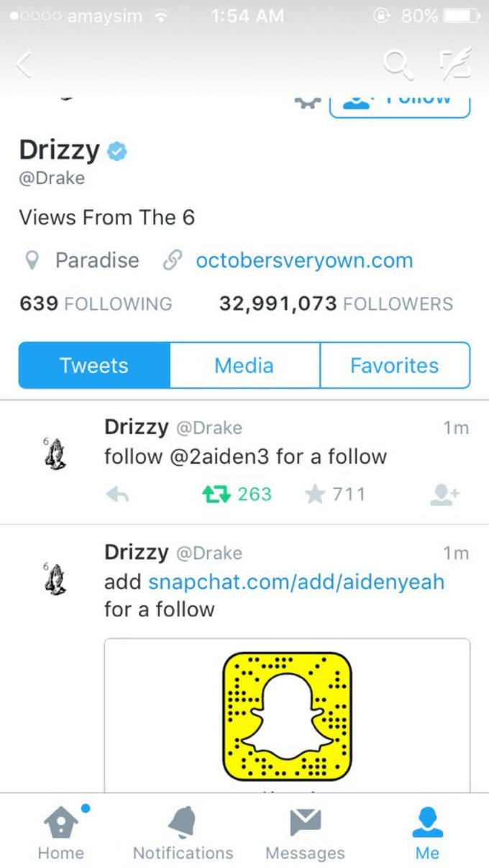The image size is (489, 868).
Task: Tap the compose tweet quill icon
Action: click(454, 63)
